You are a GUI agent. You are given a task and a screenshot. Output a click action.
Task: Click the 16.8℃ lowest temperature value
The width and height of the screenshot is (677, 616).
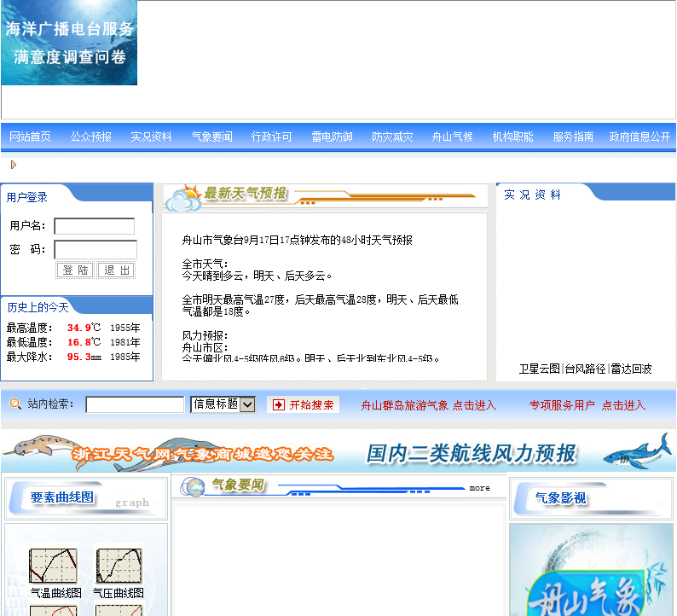point(84,342)
